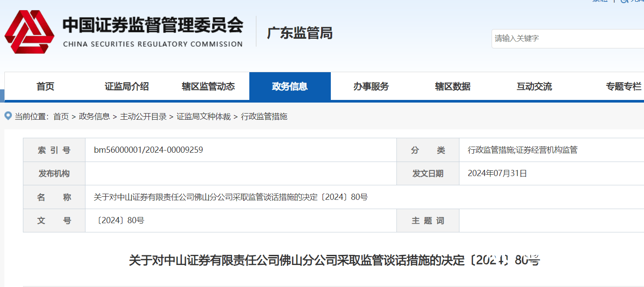Open the 首页 navigation tab
This screenshot has width=644, height=287.
click(x=45, y=86)
